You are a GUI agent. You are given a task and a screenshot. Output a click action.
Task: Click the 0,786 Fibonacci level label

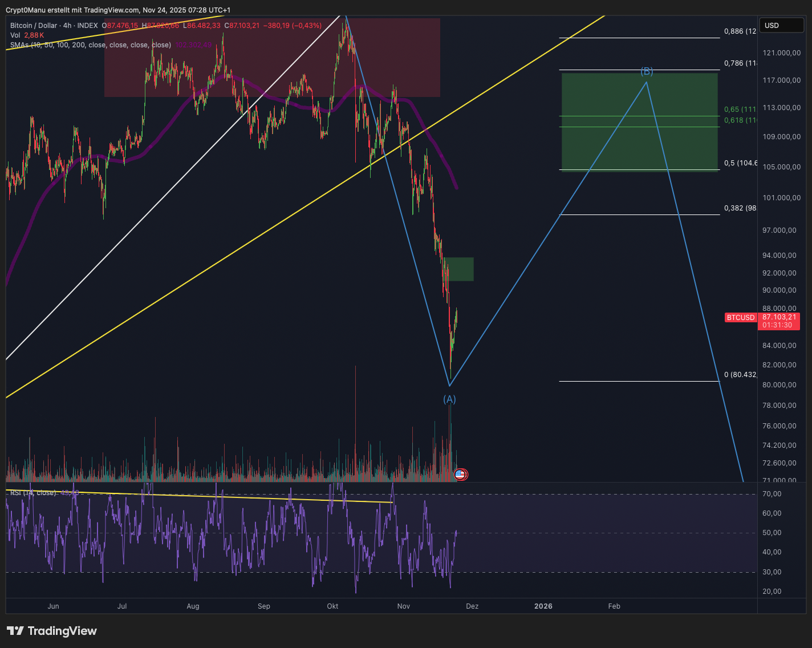[x=740, y=63]
